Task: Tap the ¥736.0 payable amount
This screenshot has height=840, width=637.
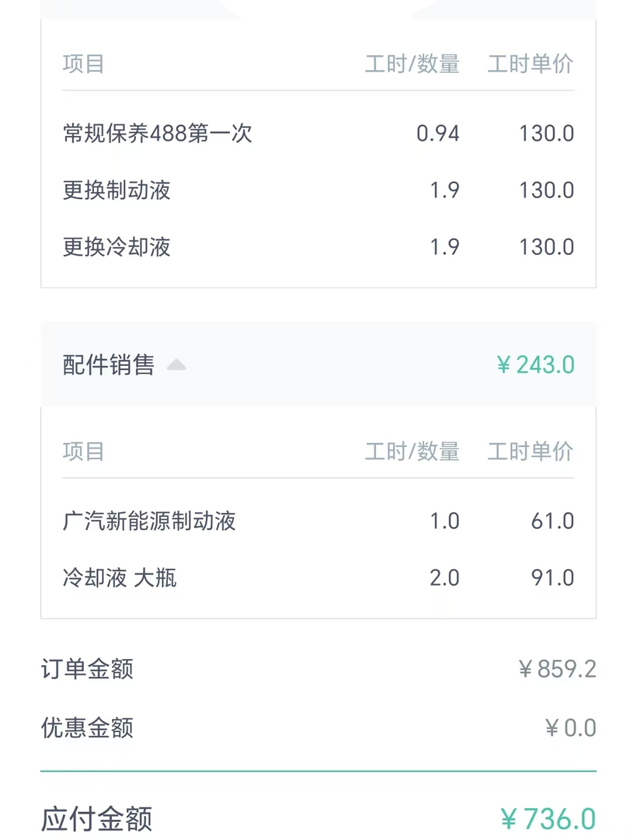Action: coord(548,819)
